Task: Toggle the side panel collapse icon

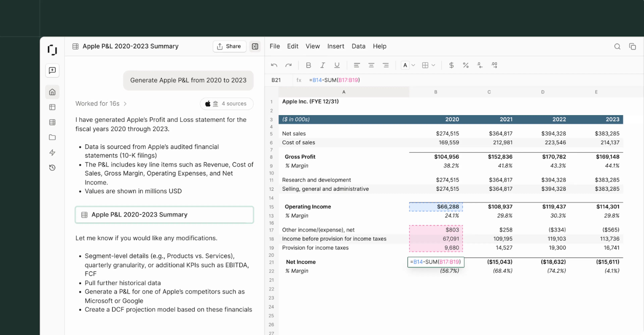Action: tap(255, 46)
